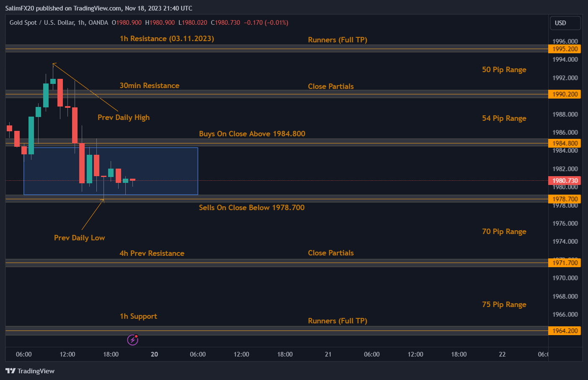Click the Prev Daily Low annotation
This screenshot has height=380, width=588.
point(79,237)
